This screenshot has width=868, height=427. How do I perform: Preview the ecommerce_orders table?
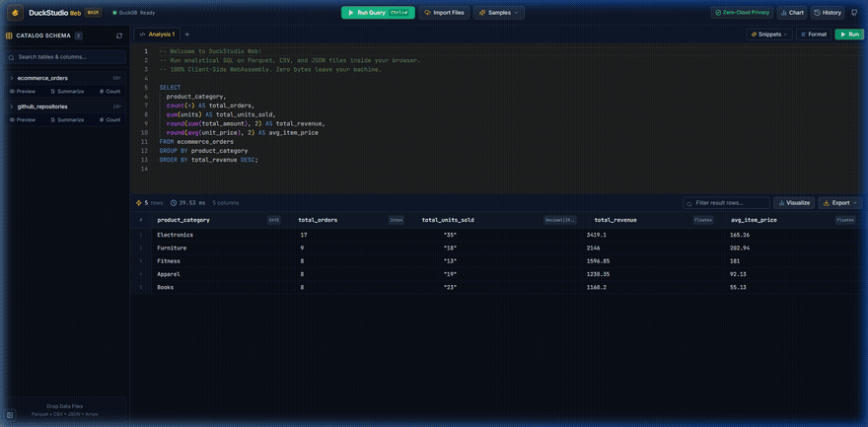23,92
